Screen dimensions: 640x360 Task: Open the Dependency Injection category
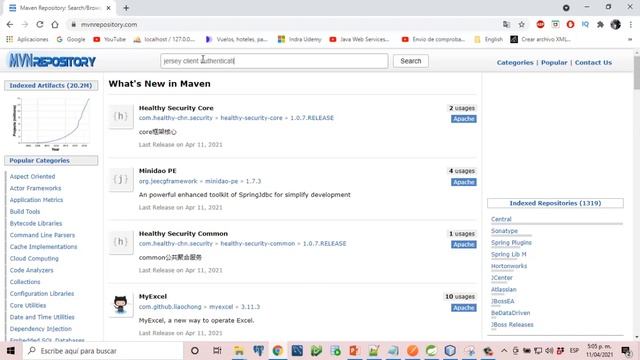coord(40,329)
